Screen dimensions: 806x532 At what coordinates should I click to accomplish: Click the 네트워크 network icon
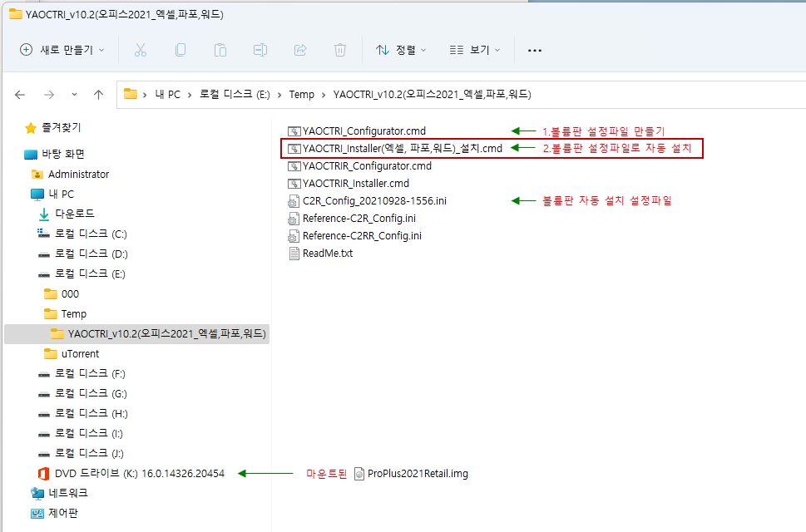[x=37, y=494]
